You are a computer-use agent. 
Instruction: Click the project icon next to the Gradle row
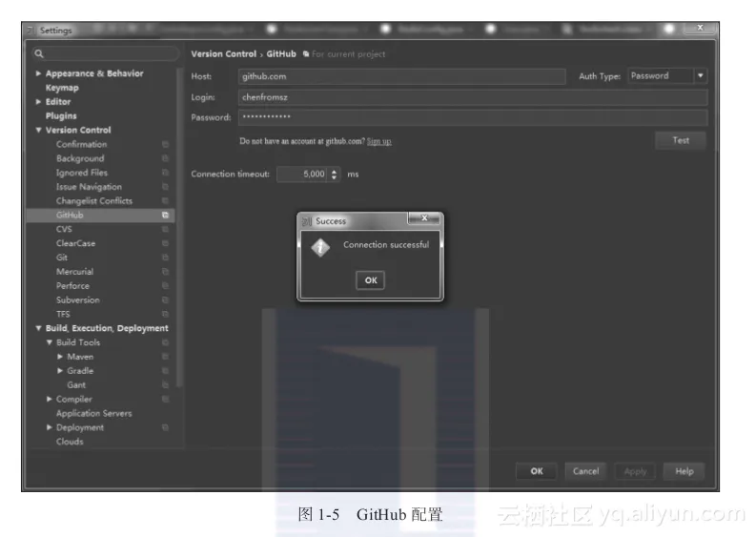[165, 370]
